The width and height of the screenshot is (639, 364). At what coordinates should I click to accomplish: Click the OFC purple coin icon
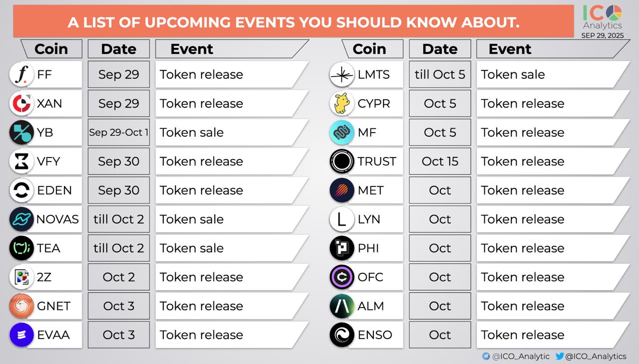tap(342, 277)
